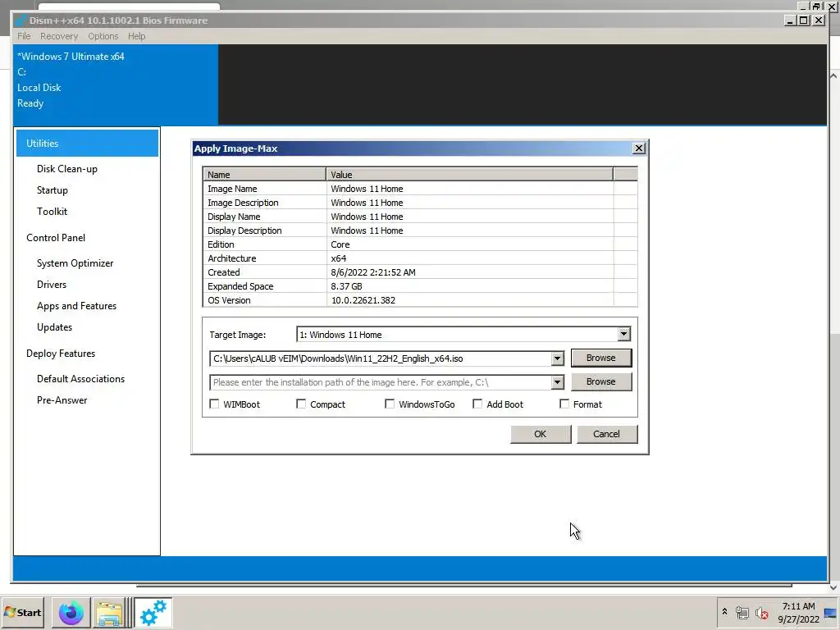Image resolution: width=840 pixels, height=630 pixels.
Task: Close the Apply Image-Max dialog
Action: 638,148
